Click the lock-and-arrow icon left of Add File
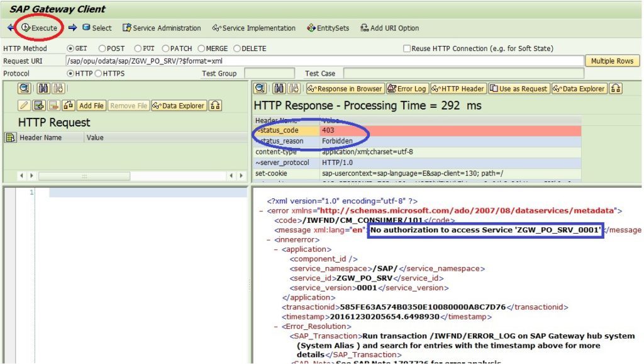This screenshot has width=644, height=364. (68, 106)
